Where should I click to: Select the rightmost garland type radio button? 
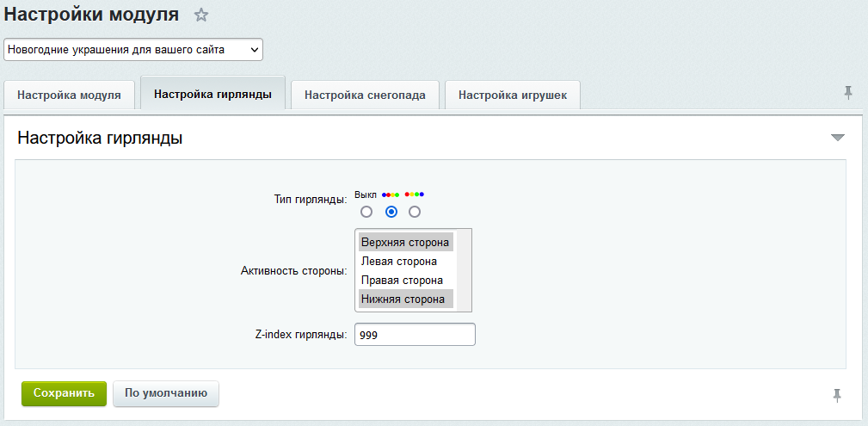click(x=415, y=212)
